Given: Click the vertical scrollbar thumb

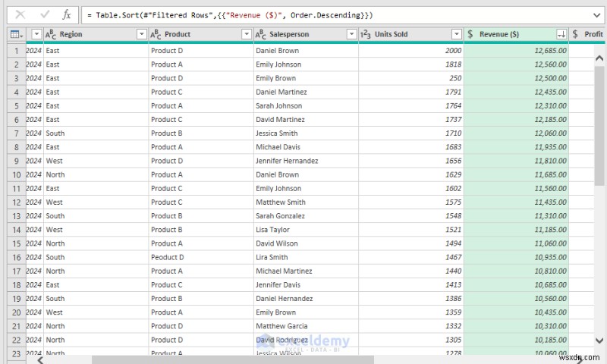Looking at the screenshot, I should pos(599,124).
